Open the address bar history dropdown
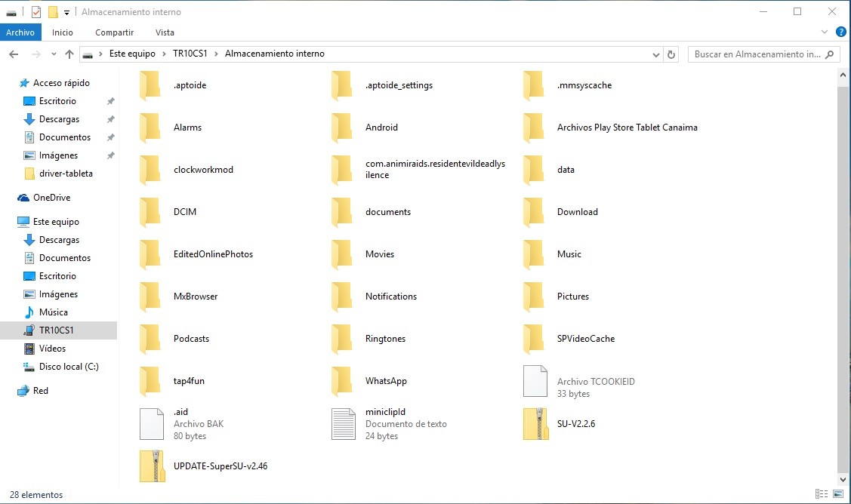 click(655, 54)
